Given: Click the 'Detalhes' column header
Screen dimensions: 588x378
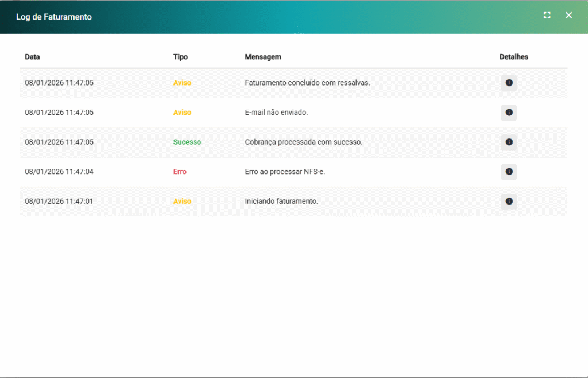Looking at the screenshot, I should [513, 57].
